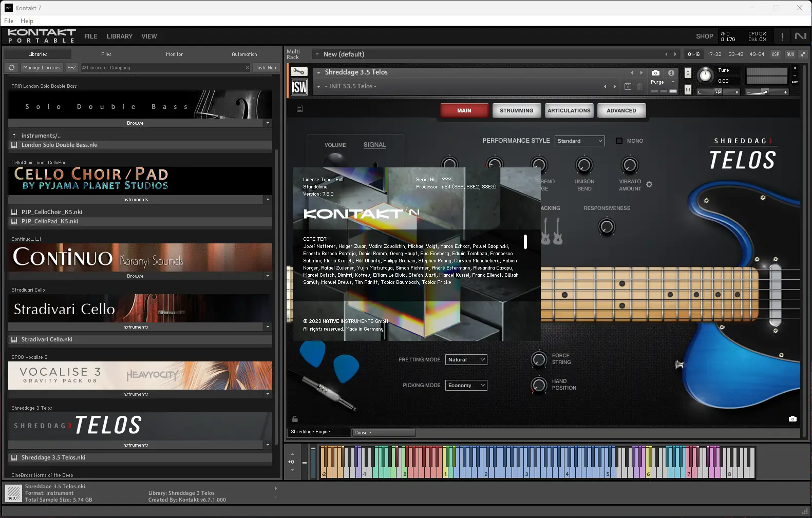The height and width of the screenshot is (518, 812).
Task: Click the lock icon above Shreddage Engine tab
Action: tap(295, 419)
